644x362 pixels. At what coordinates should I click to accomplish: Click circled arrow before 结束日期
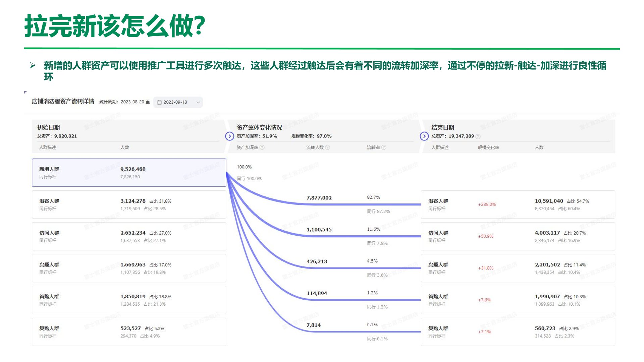pos(424,136)
